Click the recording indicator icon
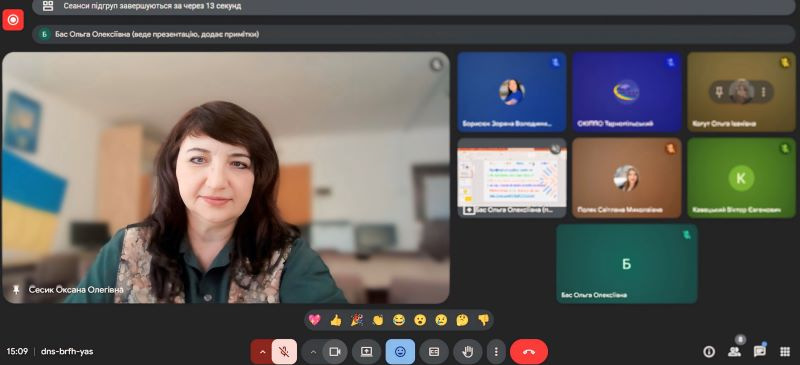Viewport: 800px width, 365px height. (x=13, y=20)
